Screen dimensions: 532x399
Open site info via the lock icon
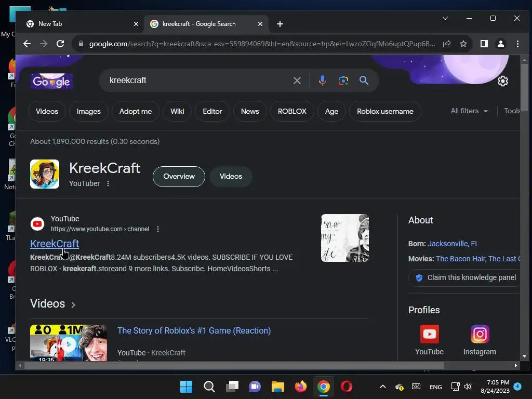pos(81,44)
